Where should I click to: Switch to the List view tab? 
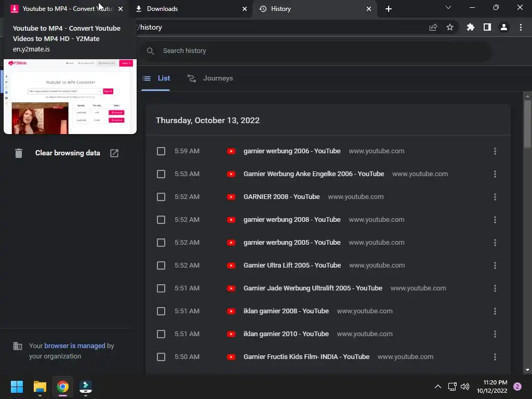pos(156,78)
